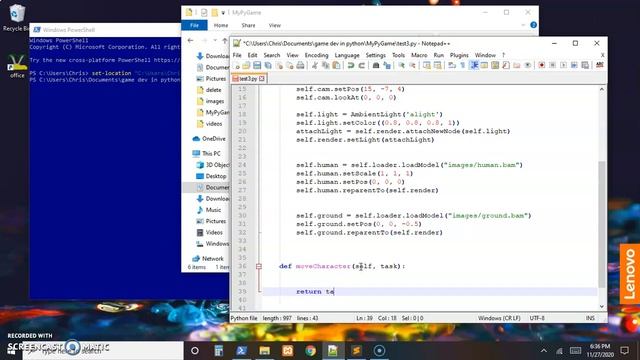Viewport: 640px width, 360px height.
Task: Click the Save All toolbar icon
Action: pos(268,65)
